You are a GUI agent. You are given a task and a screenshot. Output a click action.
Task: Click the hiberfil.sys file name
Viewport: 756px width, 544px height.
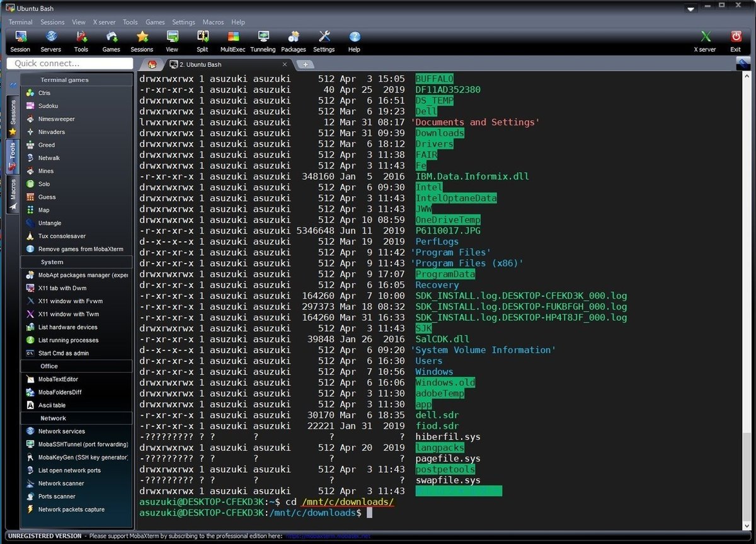(448, 437)
